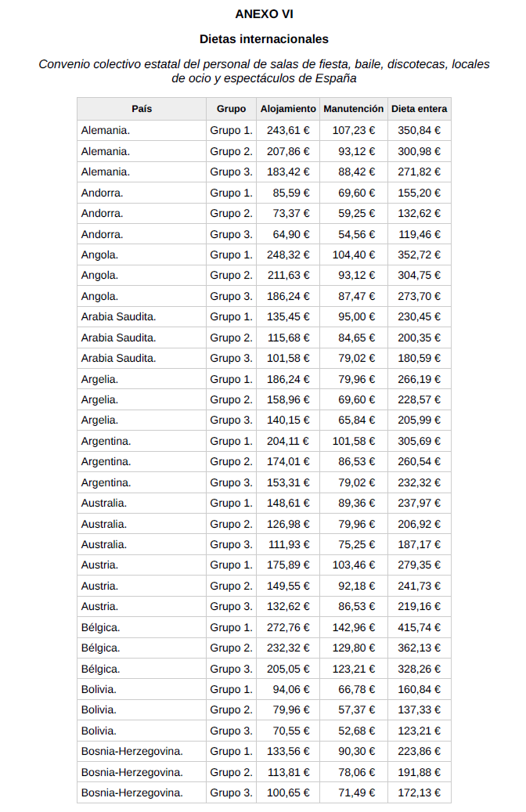Select the 415,74 € dieta entera cell
This screenshot has width=526, height=812.
pyautogui.click(x=419, y=627)
